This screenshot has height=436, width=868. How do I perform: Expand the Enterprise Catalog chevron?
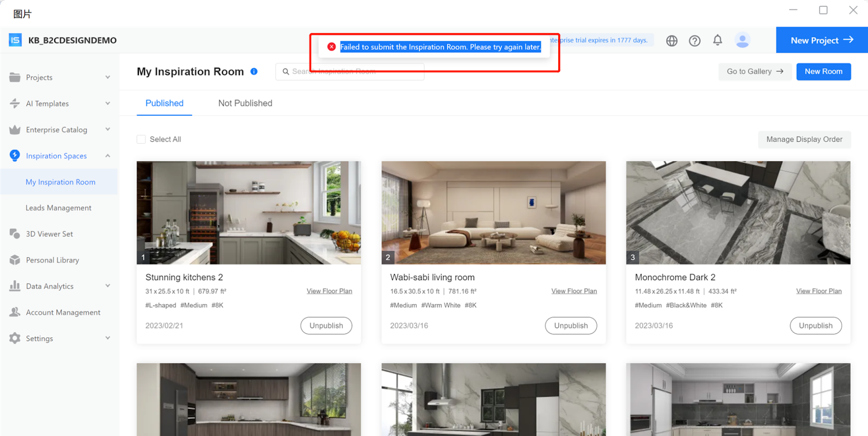107,129
